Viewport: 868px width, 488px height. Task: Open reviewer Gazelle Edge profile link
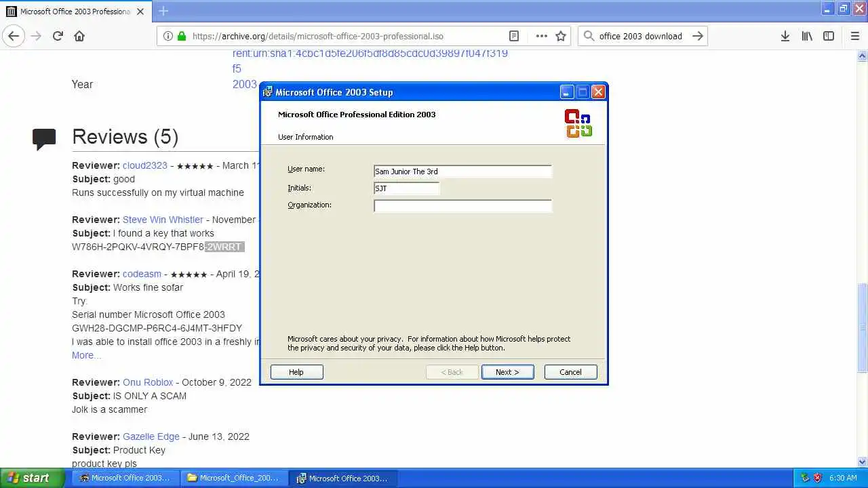point(151,436)
